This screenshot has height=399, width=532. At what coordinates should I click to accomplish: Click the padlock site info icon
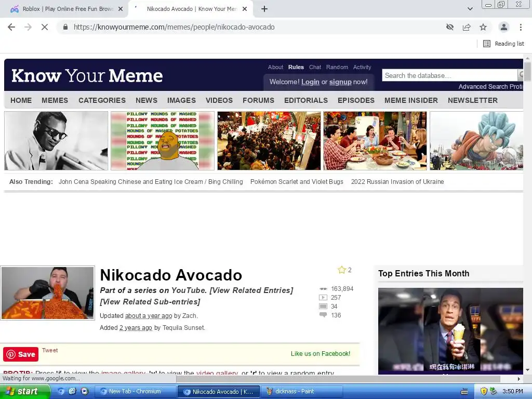coord(65,27)
